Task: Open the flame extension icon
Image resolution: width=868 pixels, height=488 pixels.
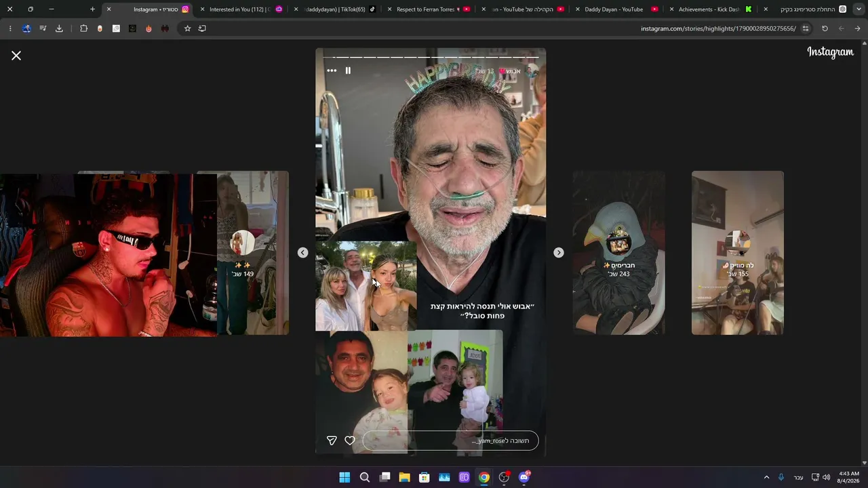Action: tap(149, 28)
